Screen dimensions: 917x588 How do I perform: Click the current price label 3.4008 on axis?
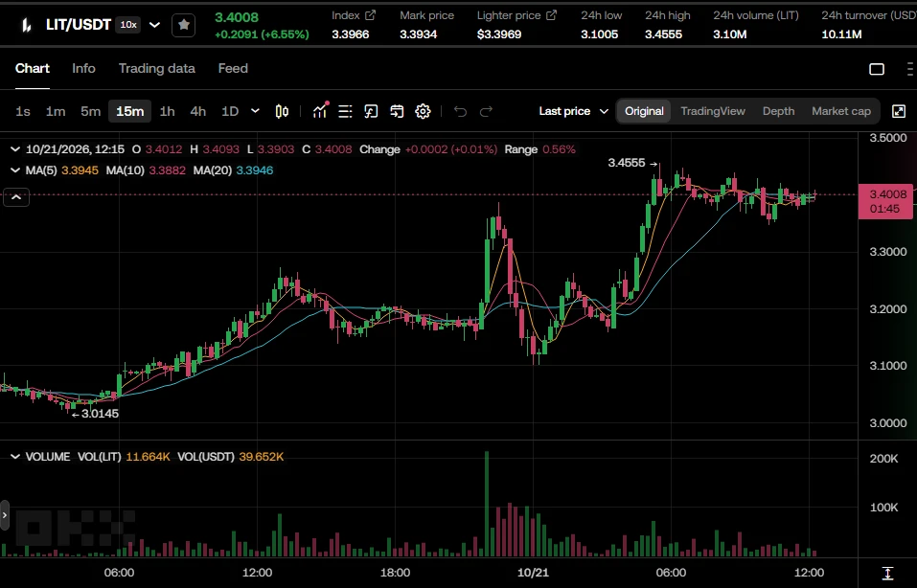(x=885, y=201)
